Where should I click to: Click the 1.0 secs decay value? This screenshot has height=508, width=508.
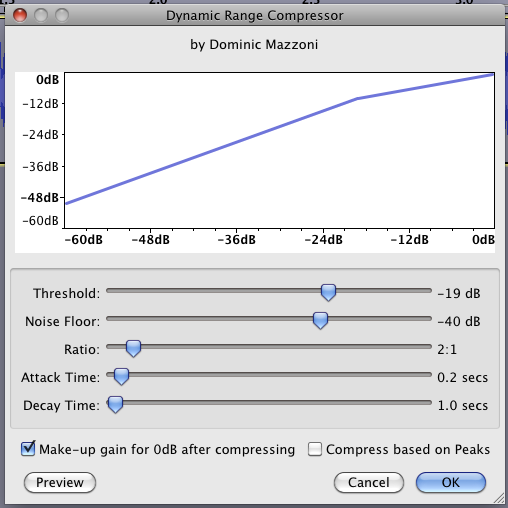462,406
